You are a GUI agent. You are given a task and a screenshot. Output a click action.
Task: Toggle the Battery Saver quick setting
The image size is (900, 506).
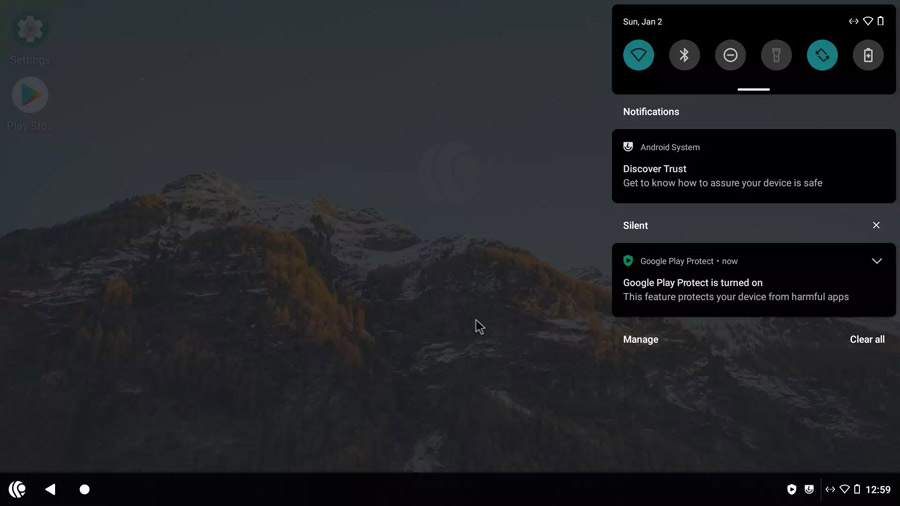pyautogui.click(x=868, y=55)
